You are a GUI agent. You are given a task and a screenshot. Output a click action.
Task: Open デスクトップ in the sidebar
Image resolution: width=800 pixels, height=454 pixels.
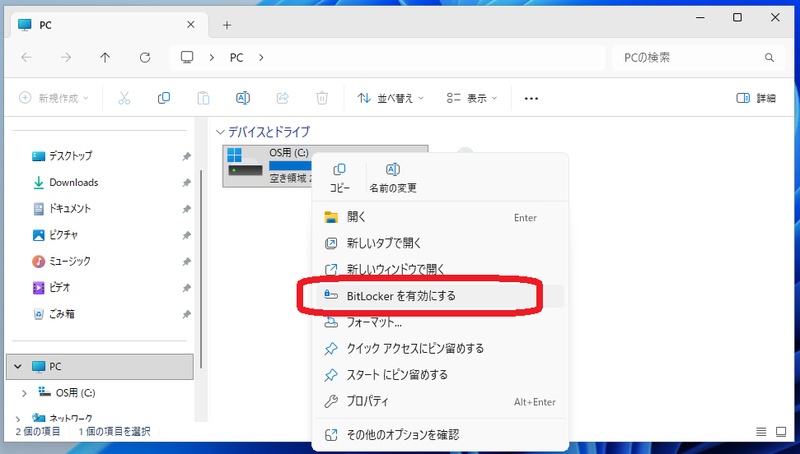pyautogui.click(x=70, y=156)
